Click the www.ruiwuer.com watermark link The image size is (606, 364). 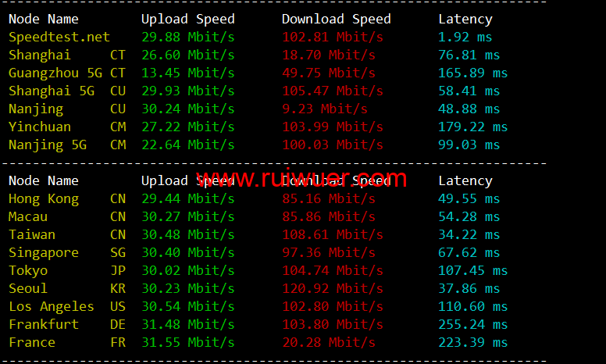[301, 180]
